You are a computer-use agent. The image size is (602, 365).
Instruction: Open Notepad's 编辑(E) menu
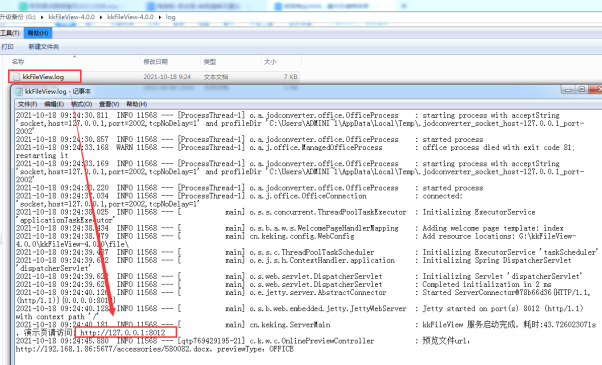(x=54, y=104)
